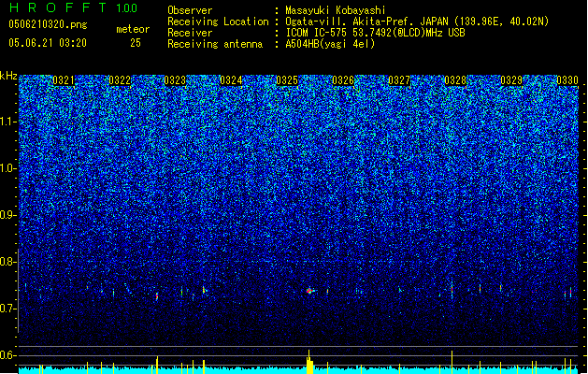Click the 'Observer' field label
588x374 pixels.
tap(190, 10)
